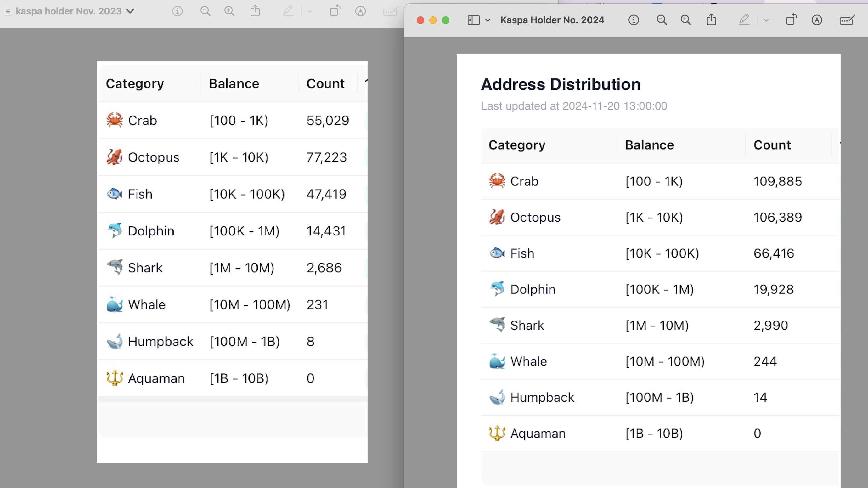This screenshot has height=488, width=868.
Task: Open info inspector in kaspa holder Nov. 2023 window
Action: (177, 11)
